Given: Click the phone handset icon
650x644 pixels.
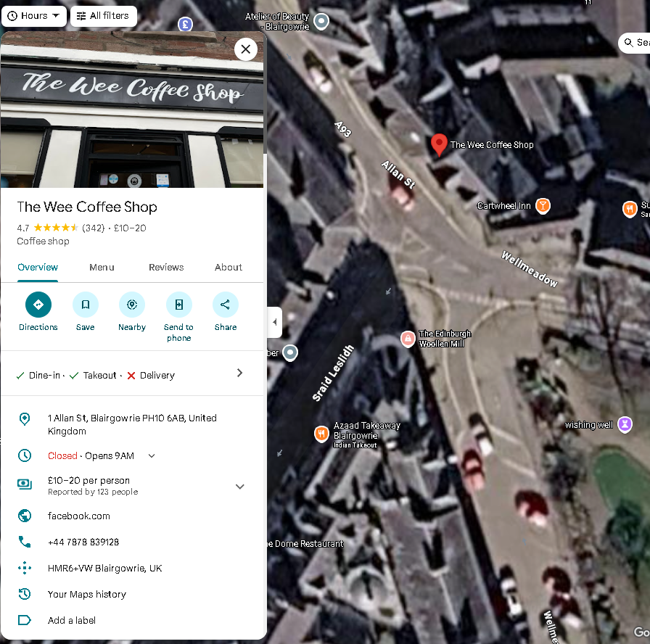Looking at the screenshot, I should point(25,542).
